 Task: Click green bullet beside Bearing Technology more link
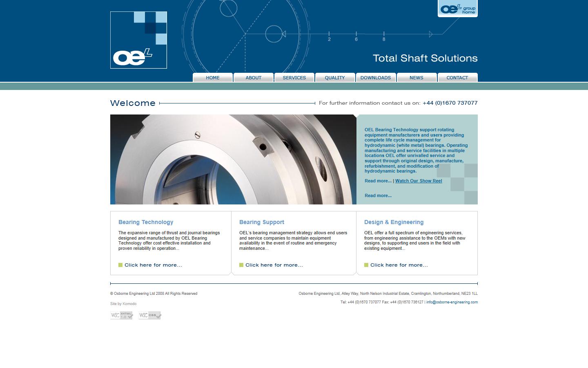click(120, 265)
